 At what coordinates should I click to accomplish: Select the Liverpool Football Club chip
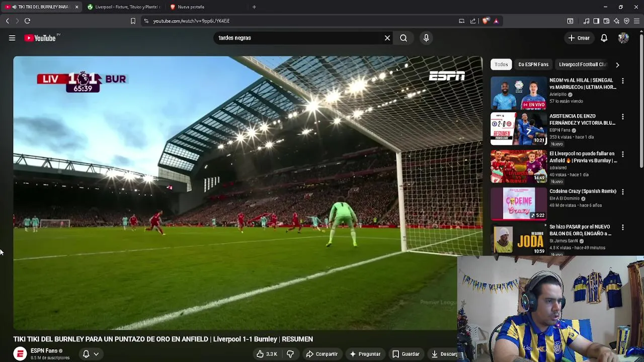pyautogui.click(x=583, y=64)
